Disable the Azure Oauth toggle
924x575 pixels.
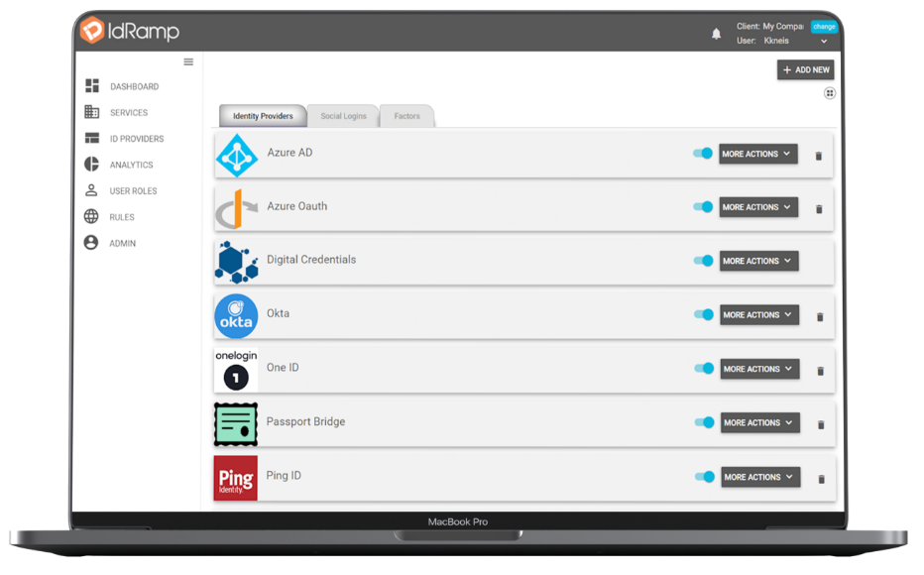704,207
